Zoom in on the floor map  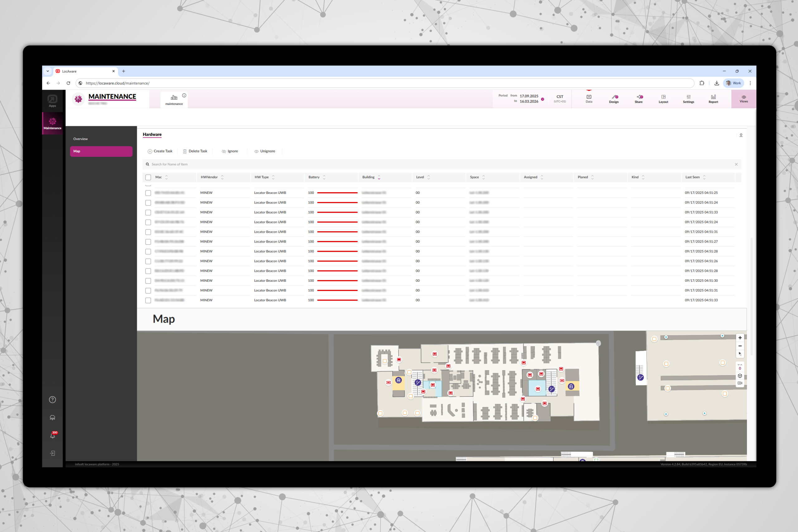(740, 338)
